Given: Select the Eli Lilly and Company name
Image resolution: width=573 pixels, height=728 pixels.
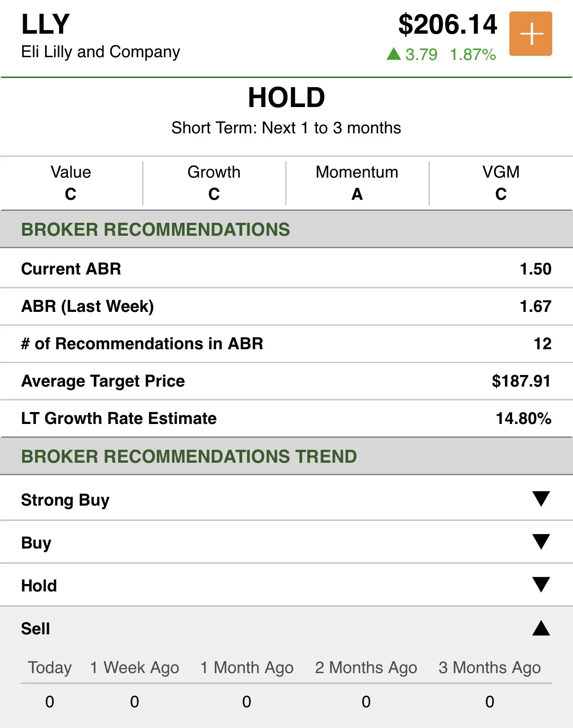Looking at the screenshot, I should (101, 52).
